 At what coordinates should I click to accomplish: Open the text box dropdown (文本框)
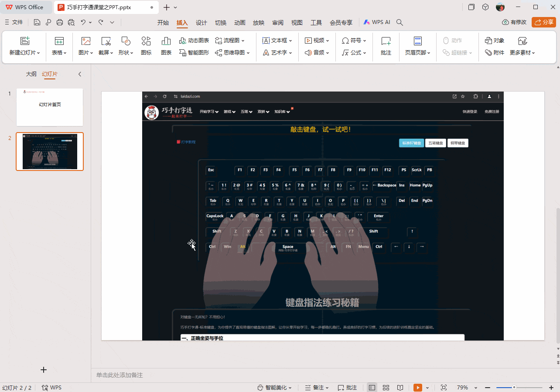point(277,41)
